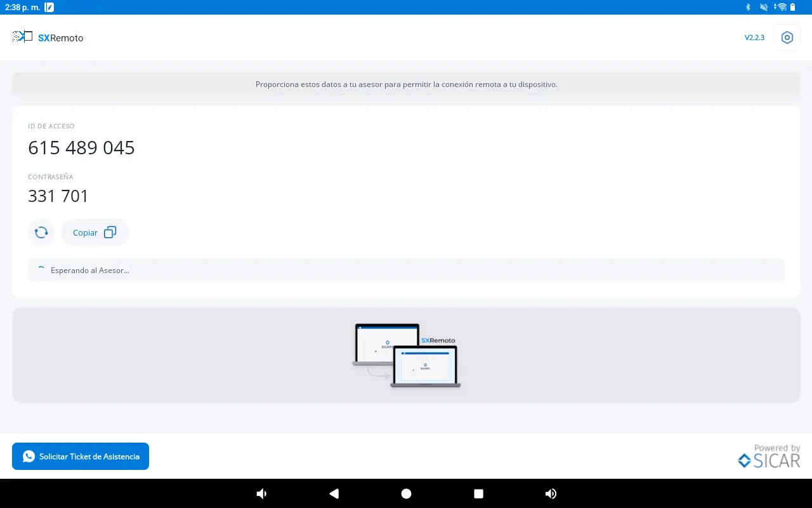
Task: Click the Powered by SICAR logo
Action: (x=769, y=457)
